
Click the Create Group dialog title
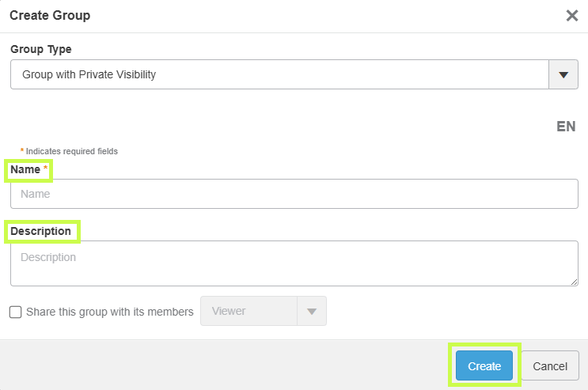(50, 15)
